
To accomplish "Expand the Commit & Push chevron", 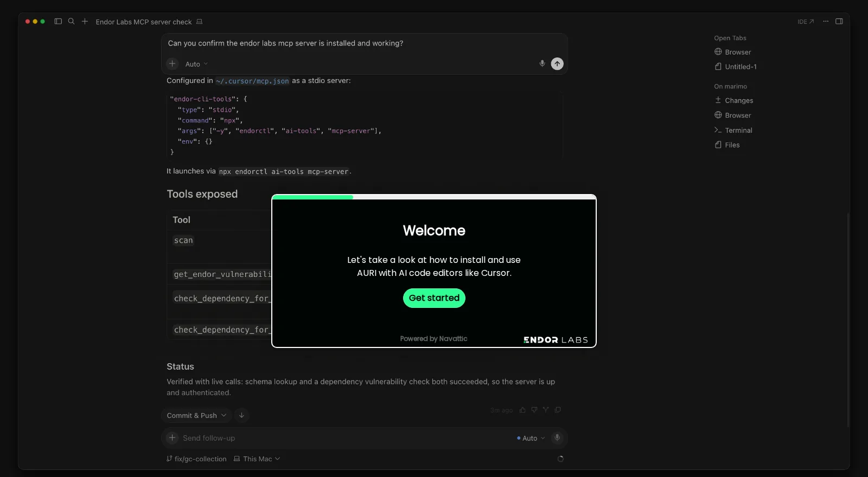I will click(224, 416).
